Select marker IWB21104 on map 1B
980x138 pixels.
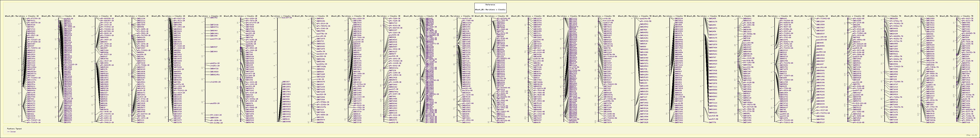(141, 18)
